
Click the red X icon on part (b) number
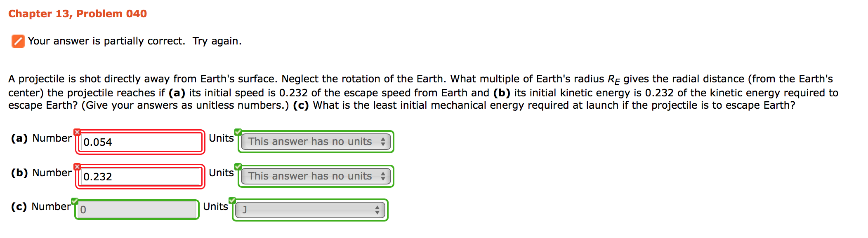click(77, 167)
